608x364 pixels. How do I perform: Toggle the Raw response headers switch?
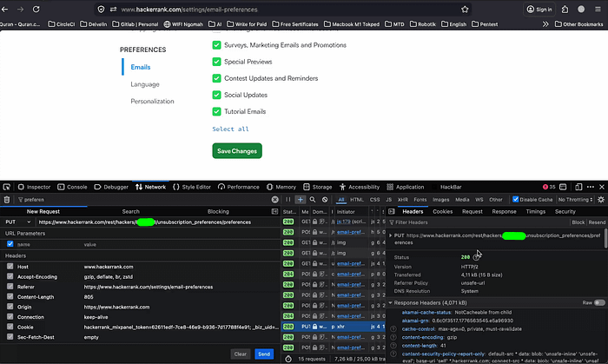point(599,302)
